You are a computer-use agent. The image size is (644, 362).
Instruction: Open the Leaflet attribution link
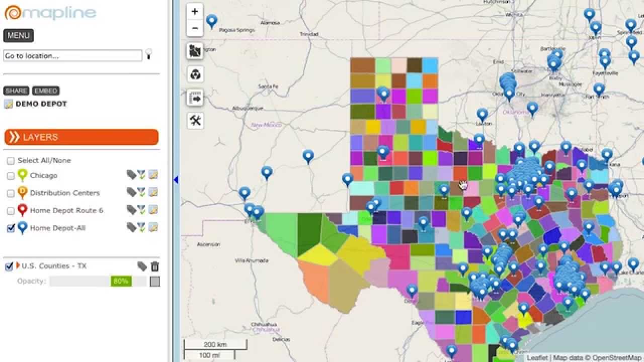[x=537, y=358]
